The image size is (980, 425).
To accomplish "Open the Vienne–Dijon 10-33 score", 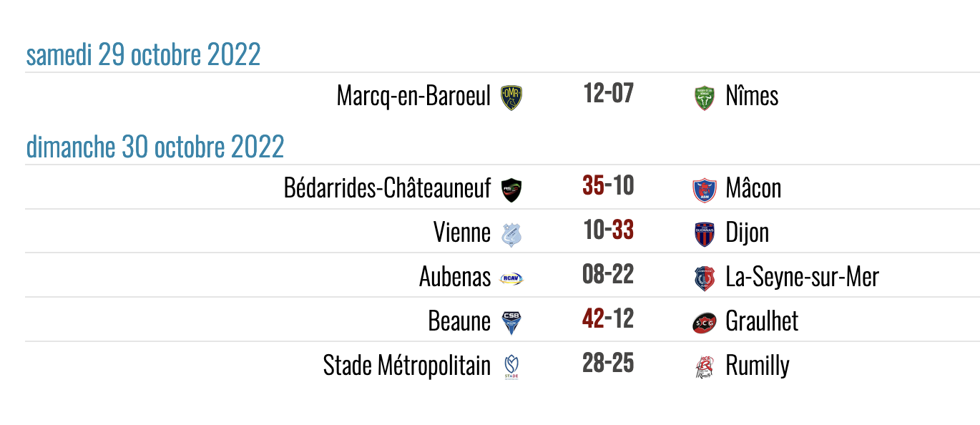I will click(x=608, y=230).
